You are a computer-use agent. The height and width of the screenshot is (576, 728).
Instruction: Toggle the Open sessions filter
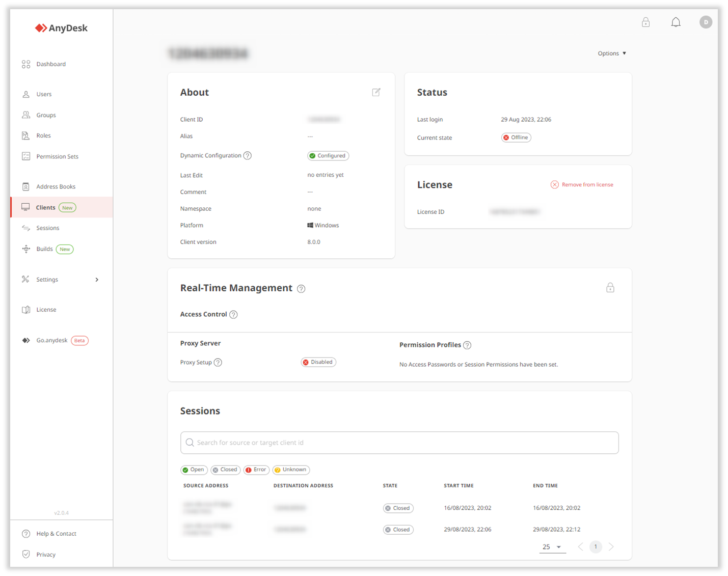pos(194,470)
